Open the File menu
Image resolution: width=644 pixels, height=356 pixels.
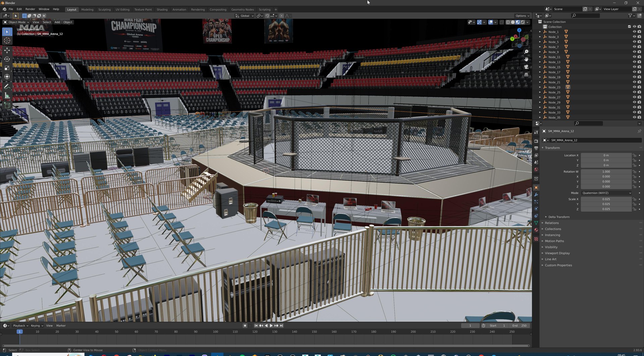pos(11,9)
